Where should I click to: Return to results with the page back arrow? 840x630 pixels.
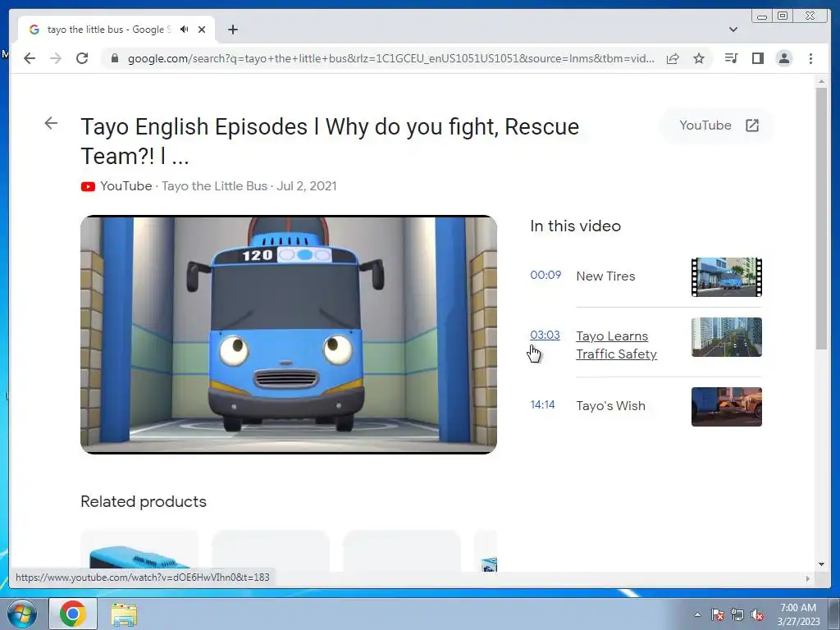point(51,123)
